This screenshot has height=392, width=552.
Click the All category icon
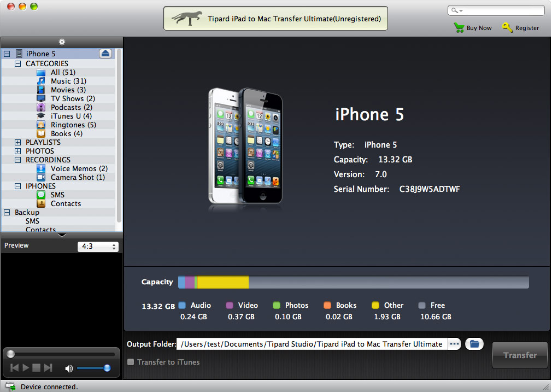coord(41,73)
